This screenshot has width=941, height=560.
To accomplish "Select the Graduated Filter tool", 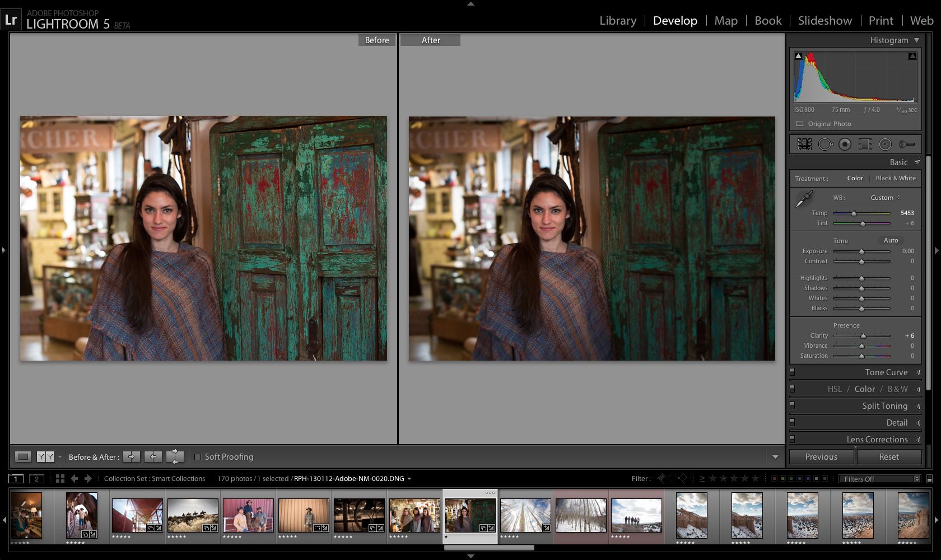I will 865,144.
